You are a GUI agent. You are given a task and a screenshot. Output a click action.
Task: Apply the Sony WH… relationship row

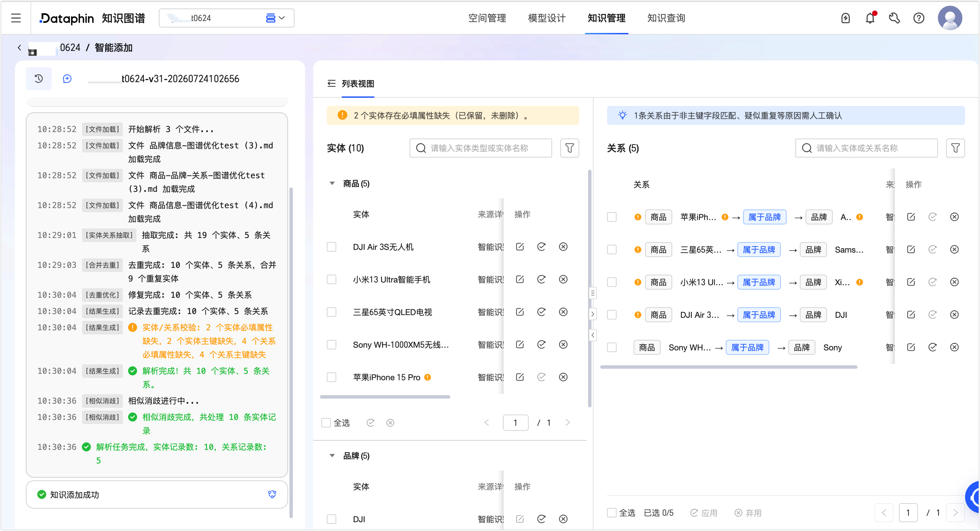point(932,347)
